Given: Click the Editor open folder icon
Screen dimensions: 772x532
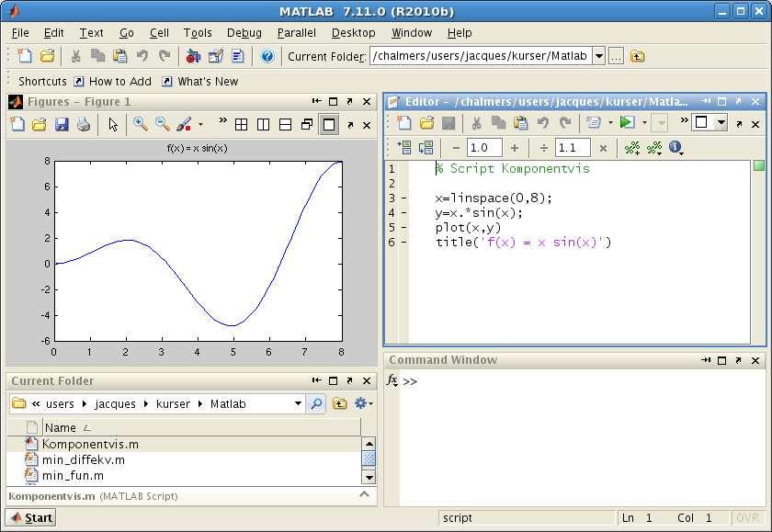Looking at the screenshot, I should 426,123.
